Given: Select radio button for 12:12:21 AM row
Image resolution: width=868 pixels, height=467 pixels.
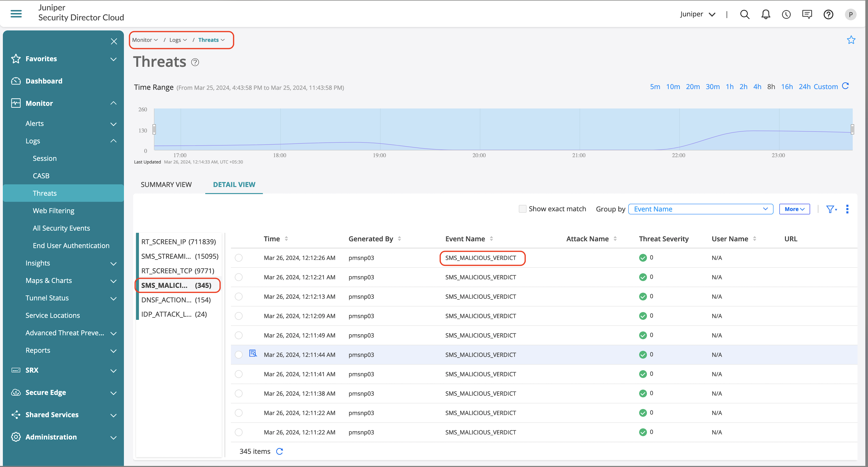Looking at the screenshot, I should (238, 277).
